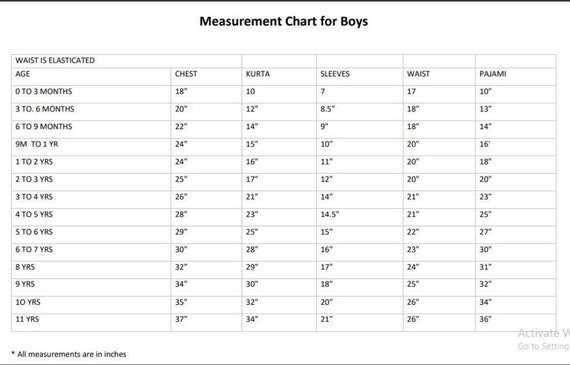Click the 0 TO 3 MONTHS row label
Screen dimensions: 570x365
44,92
